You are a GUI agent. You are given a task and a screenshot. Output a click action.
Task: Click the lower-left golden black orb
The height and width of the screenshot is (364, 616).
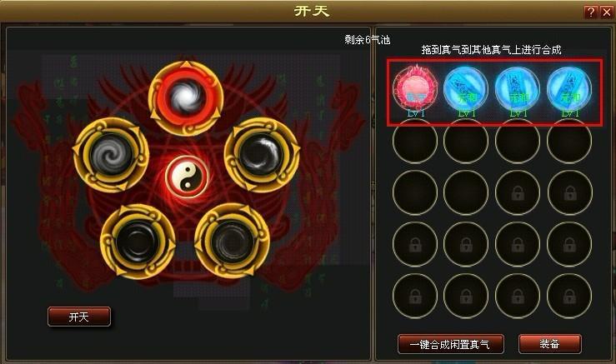[138, 241]
